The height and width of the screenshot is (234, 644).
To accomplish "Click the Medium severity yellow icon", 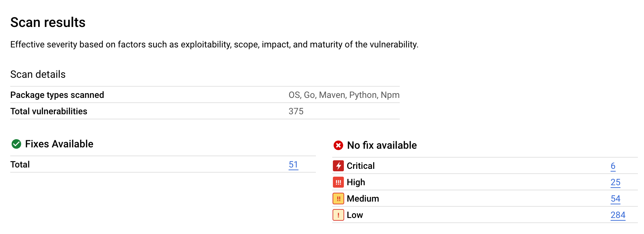I will coord(338,199).
